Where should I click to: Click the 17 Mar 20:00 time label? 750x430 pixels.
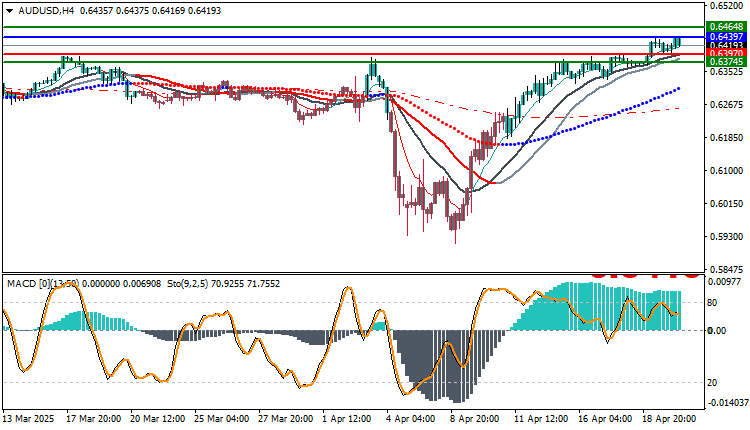(94, 419)
